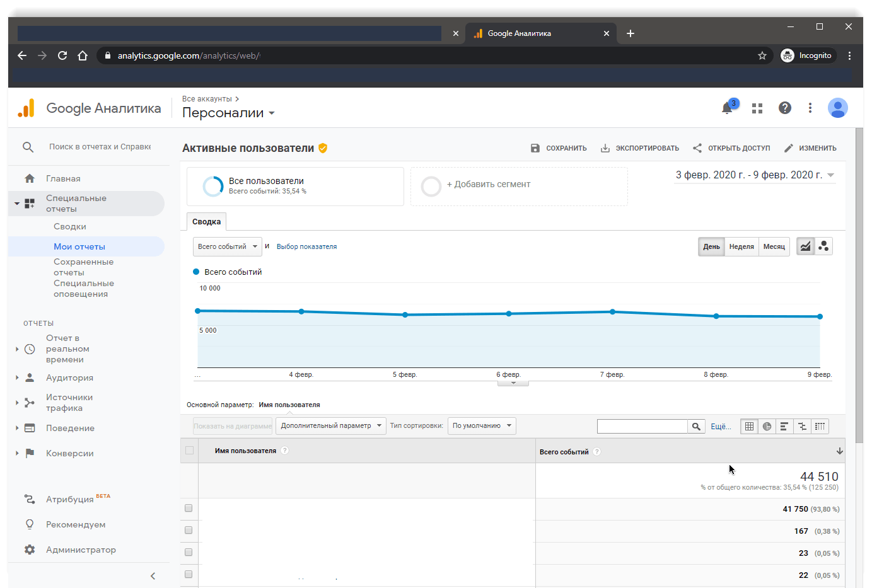The width and height of the screenshot is (872, 588).
Task: Switch to motion chart view icon
Action: coord(823,246)
